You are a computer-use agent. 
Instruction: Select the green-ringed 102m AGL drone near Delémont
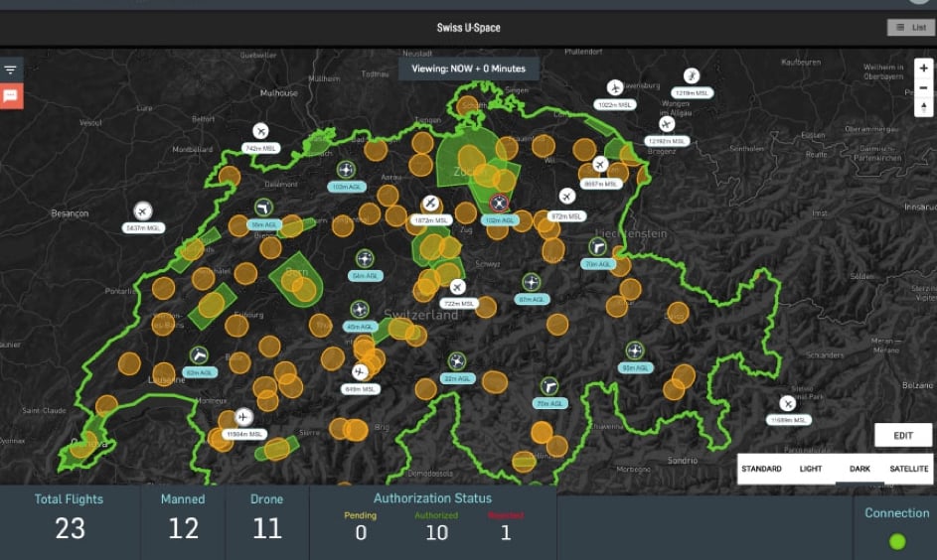pyautogui.click(x=346, y=170)
